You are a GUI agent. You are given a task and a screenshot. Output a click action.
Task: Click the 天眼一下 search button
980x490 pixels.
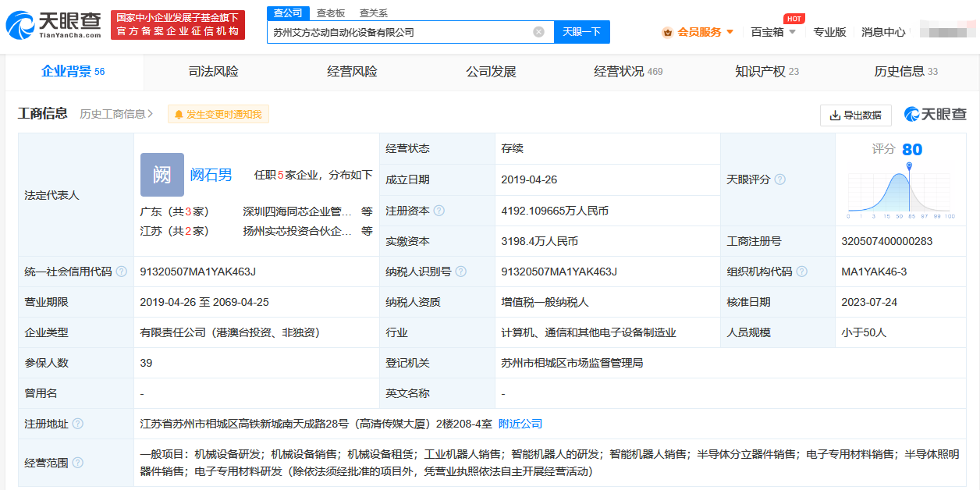[582, 32]
